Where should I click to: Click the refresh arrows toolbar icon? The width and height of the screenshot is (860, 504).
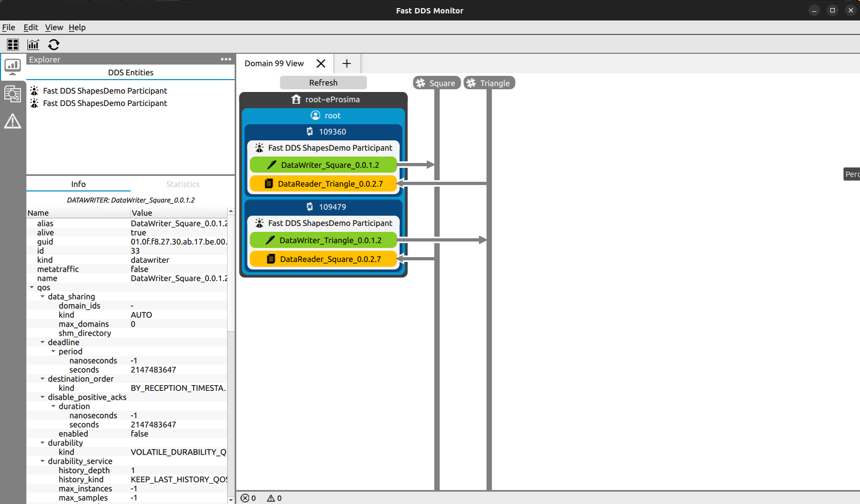[x=54, y=45]
